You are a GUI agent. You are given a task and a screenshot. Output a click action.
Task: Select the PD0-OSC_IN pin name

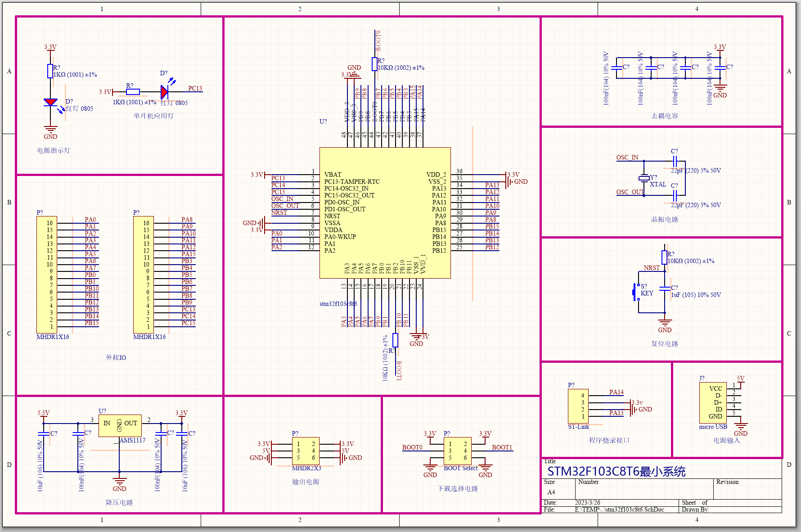(342, 202)
